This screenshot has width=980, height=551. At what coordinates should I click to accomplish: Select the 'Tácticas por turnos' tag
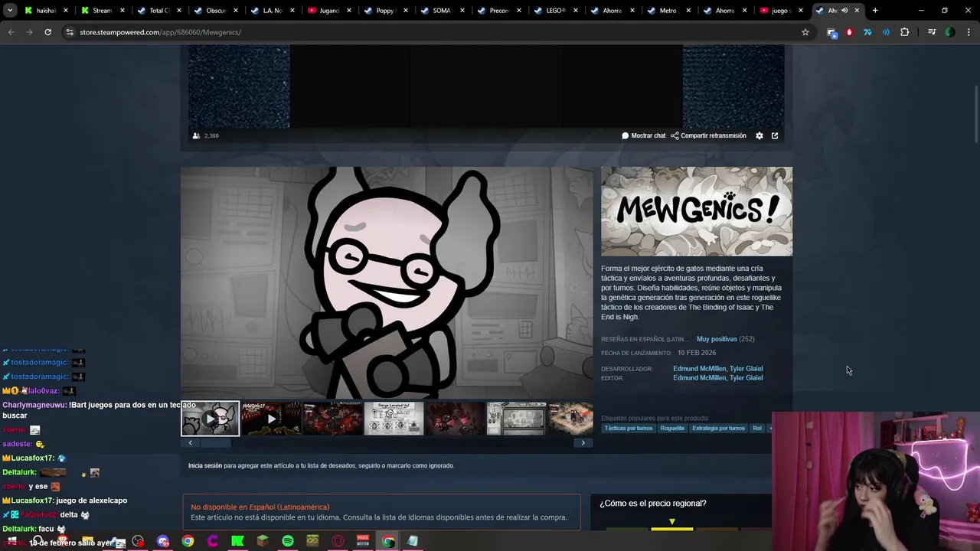pyautogui.click(x=629, y=429)
